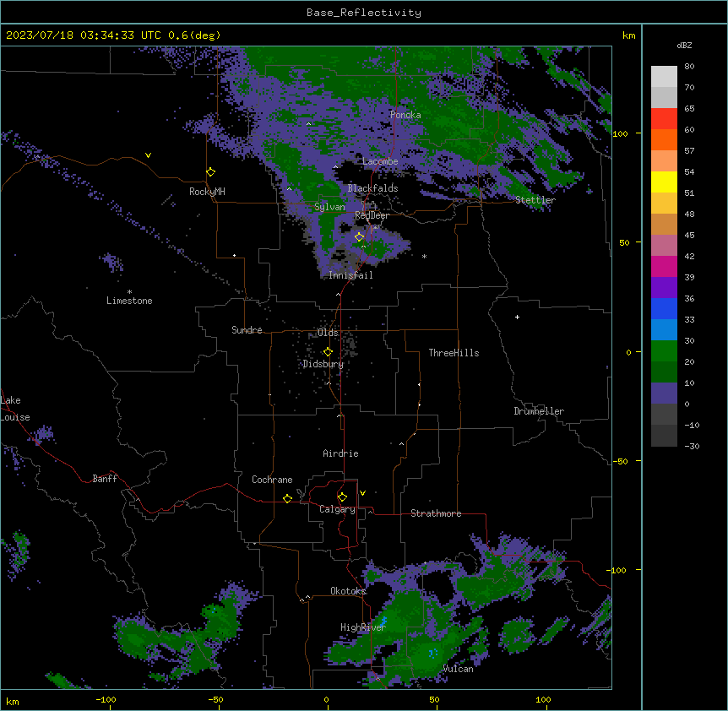This screenshot has height=711, width=728.
Task: Click the yellow diamond marker above RockyMH
Action: click(210, 172)
